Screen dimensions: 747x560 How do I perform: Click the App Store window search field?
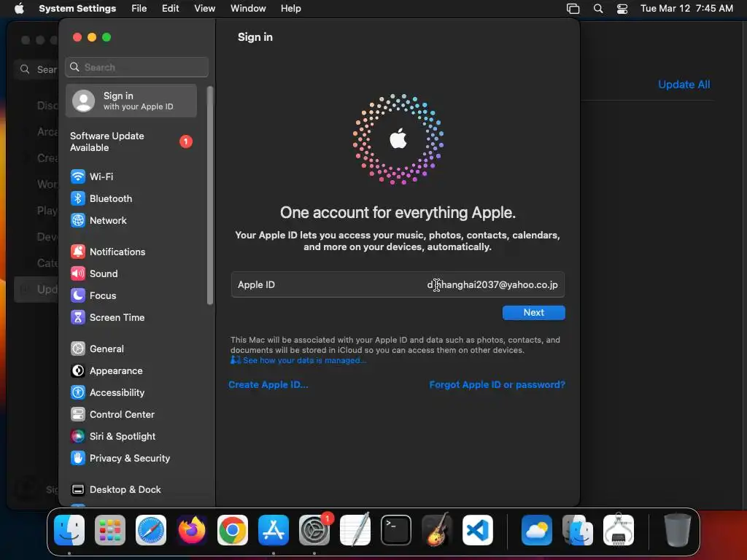[x=37, y=69]
